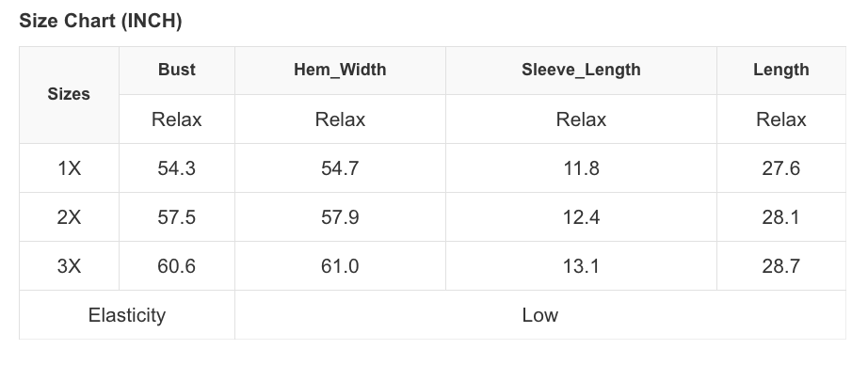Click the 54.3 bust value

(x=177, y=168)
